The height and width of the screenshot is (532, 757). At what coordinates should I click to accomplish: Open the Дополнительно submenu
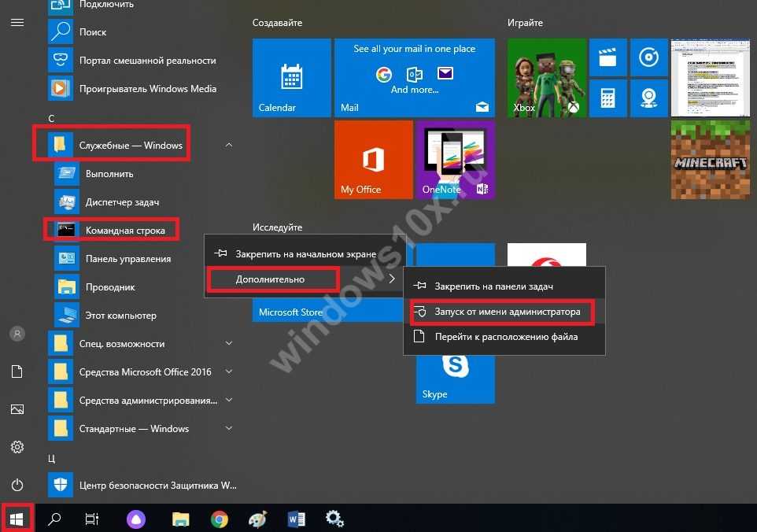click(x=270, y=279)
